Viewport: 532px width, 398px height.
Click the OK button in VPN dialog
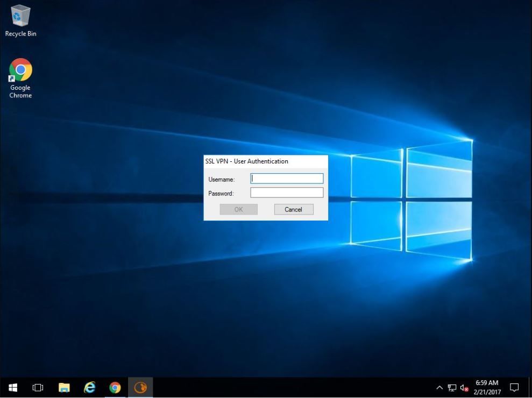coord(238,209)
